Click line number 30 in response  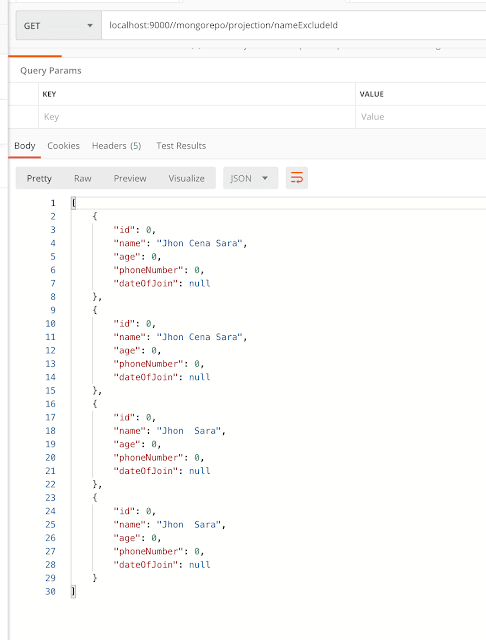point(50,591)
